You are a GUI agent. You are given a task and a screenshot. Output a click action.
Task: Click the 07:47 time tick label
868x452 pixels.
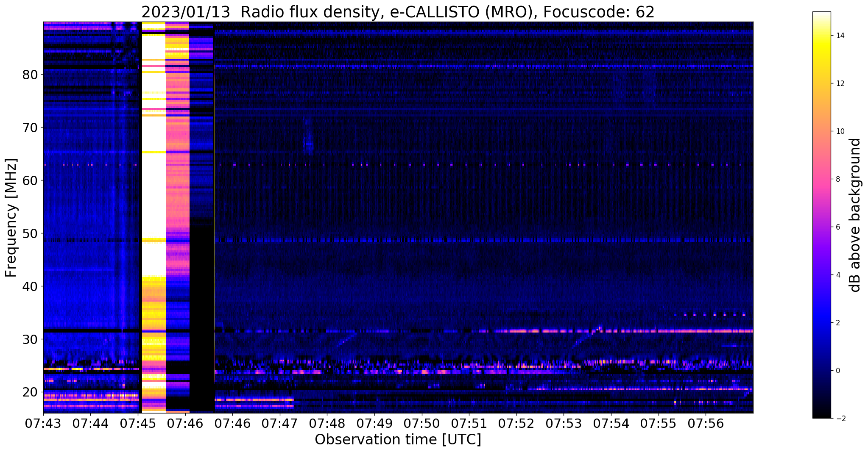[280, 423]
